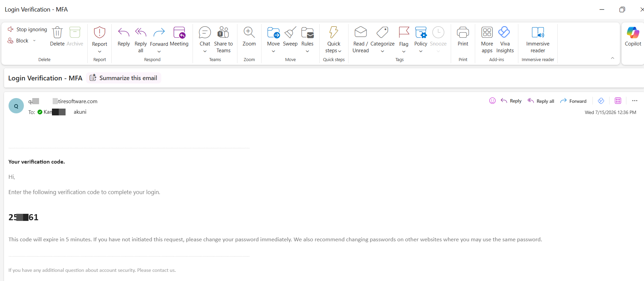Block this sender
Screen dimensions: 644x281
[x=18, y=41]
